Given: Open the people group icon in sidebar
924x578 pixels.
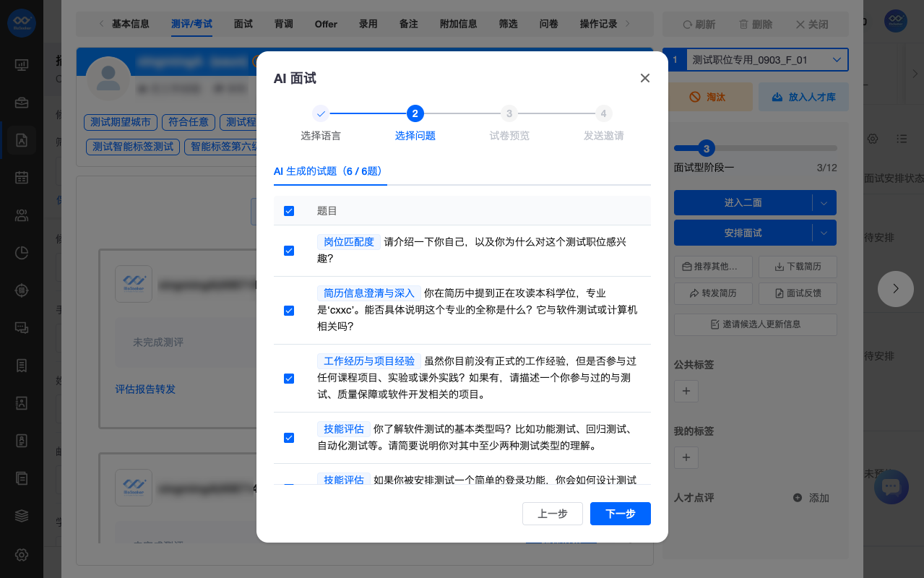Looking at the screenshot, I should [x=22, y=215].
